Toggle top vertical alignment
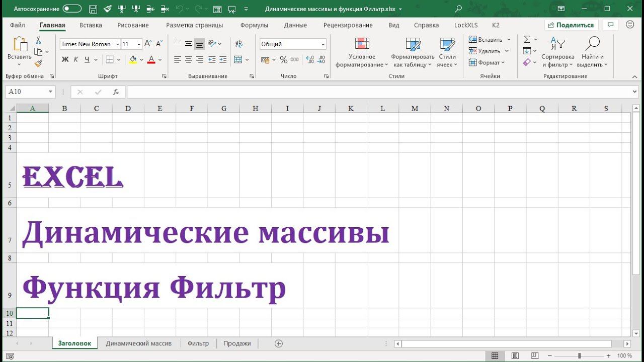644x362 pixels. click(178, 44)
